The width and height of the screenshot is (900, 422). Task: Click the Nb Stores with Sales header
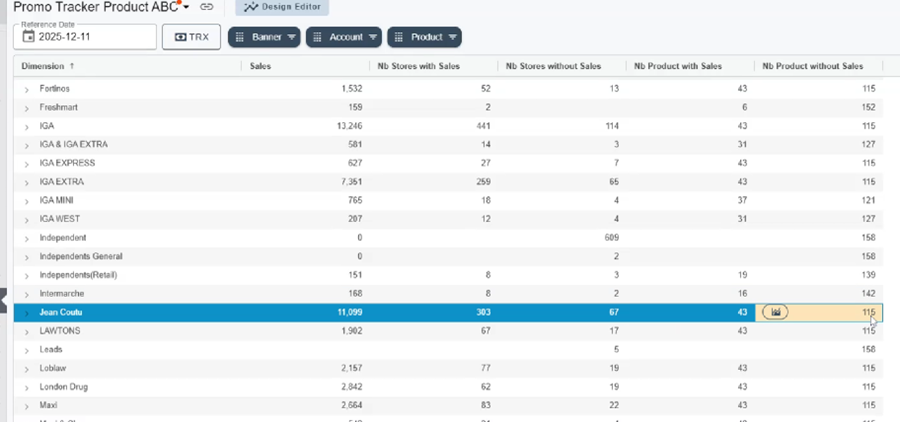(418, 66)
